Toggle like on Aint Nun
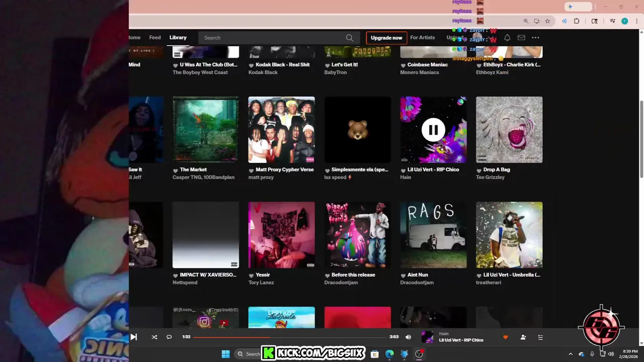 point(403,275)
